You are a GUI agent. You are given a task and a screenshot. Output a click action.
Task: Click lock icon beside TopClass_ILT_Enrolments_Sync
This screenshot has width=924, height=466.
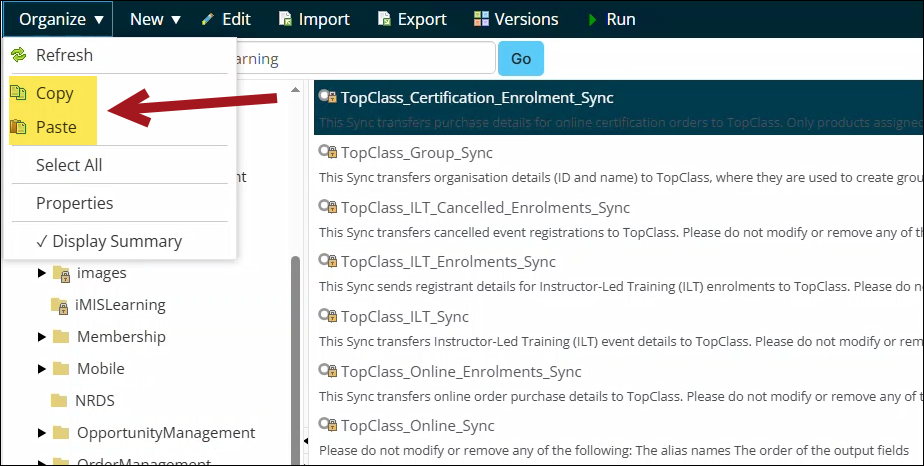pyautogui.click(x=332, y=262)
